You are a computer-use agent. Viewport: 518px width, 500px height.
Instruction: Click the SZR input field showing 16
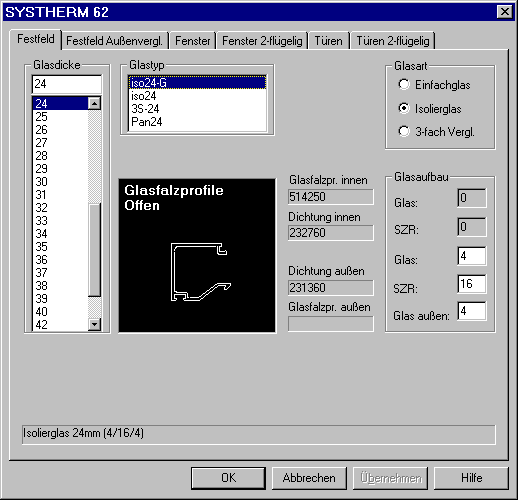471,284
